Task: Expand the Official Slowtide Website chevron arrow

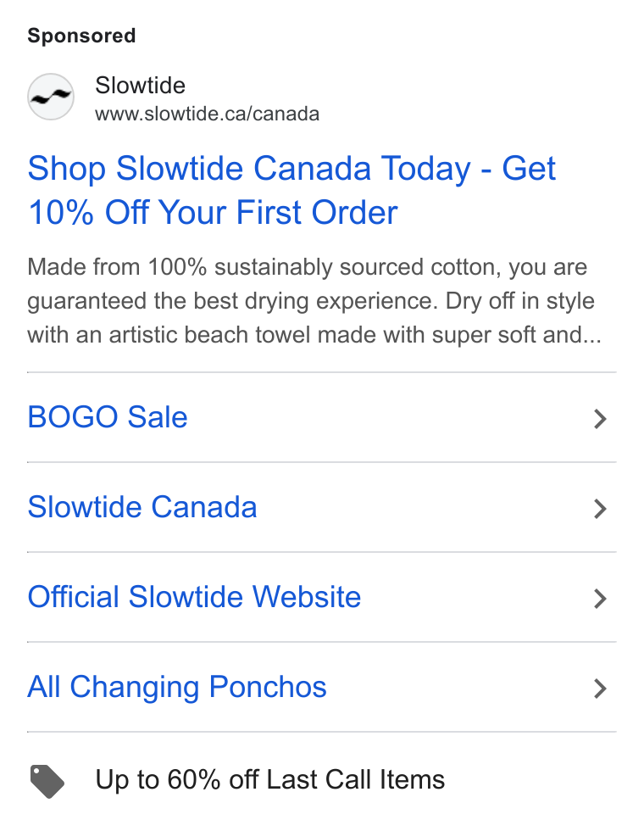Action: (600, 599)
